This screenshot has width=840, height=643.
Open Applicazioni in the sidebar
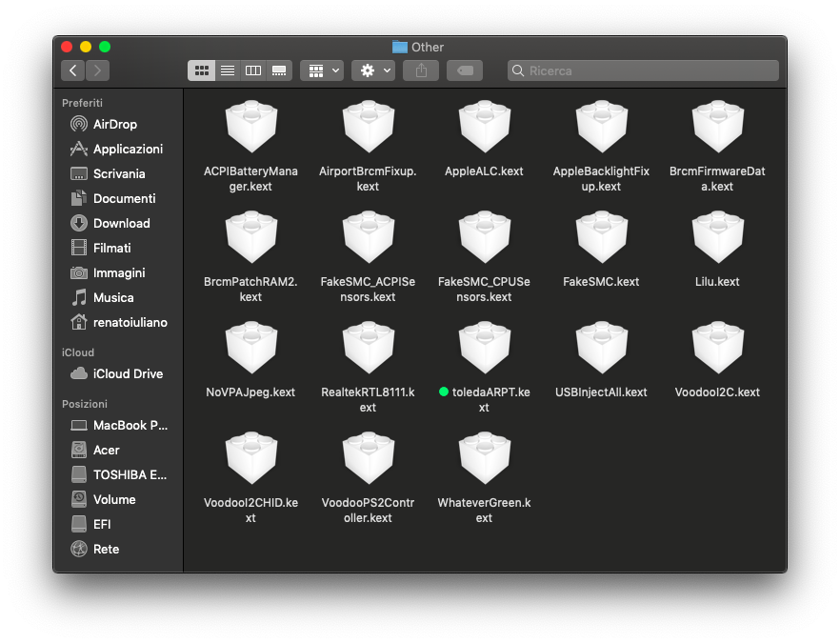click(x=119, y=149)
